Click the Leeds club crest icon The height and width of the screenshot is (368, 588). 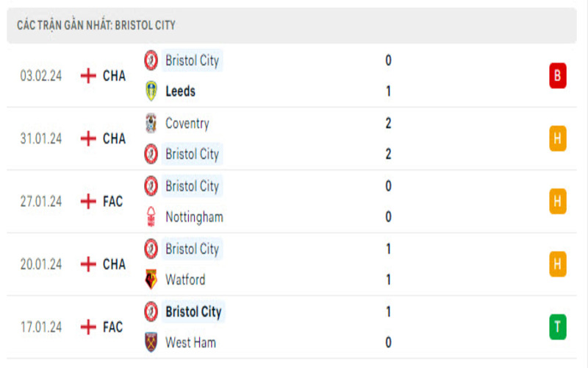click(151, 91)
